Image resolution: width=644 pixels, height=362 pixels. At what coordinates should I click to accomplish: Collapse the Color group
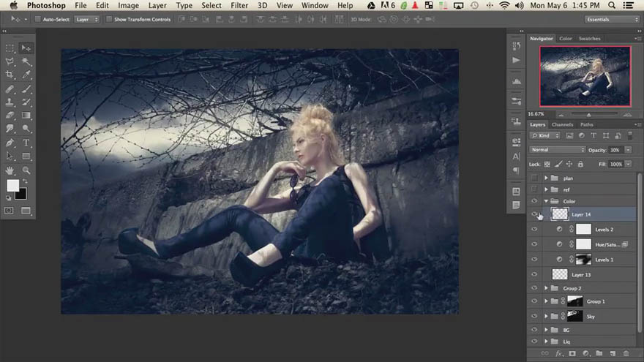pyautogui.click(x=546, y=201)
